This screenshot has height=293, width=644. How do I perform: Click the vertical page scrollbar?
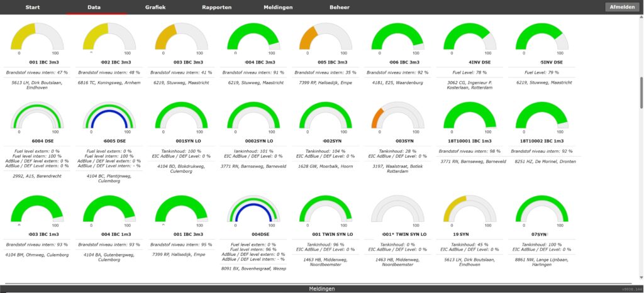(x=640, y=94)
